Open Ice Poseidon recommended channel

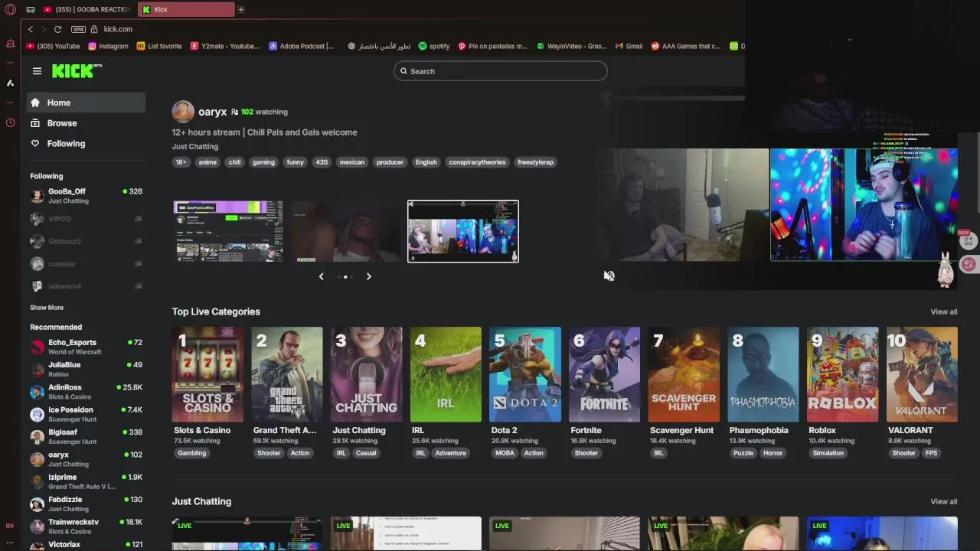click(86, 414)
